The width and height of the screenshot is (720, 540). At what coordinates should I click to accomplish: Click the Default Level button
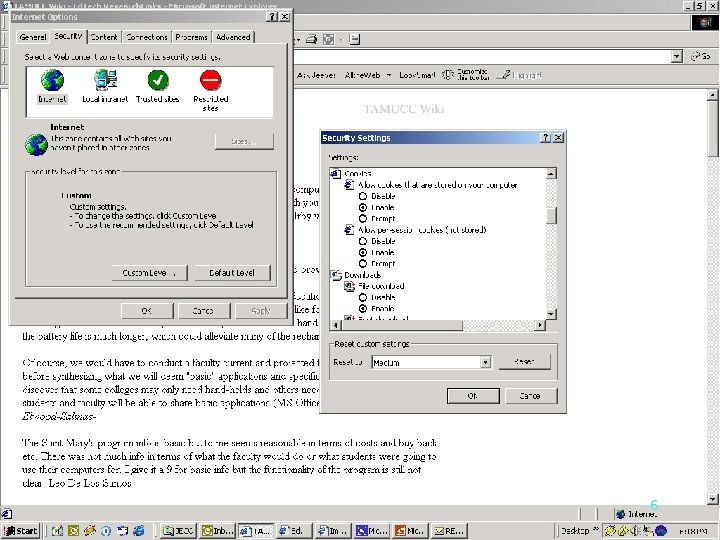click(x=232, y=273)
